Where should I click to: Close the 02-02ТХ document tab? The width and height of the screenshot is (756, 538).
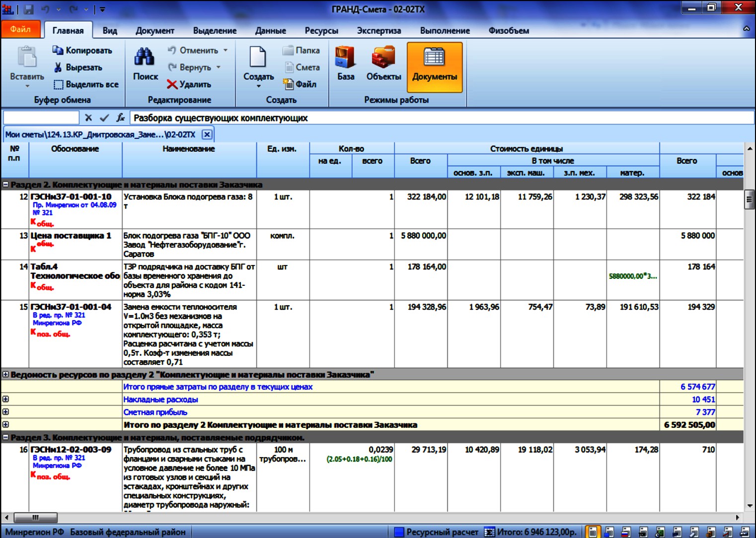point(207,134)
